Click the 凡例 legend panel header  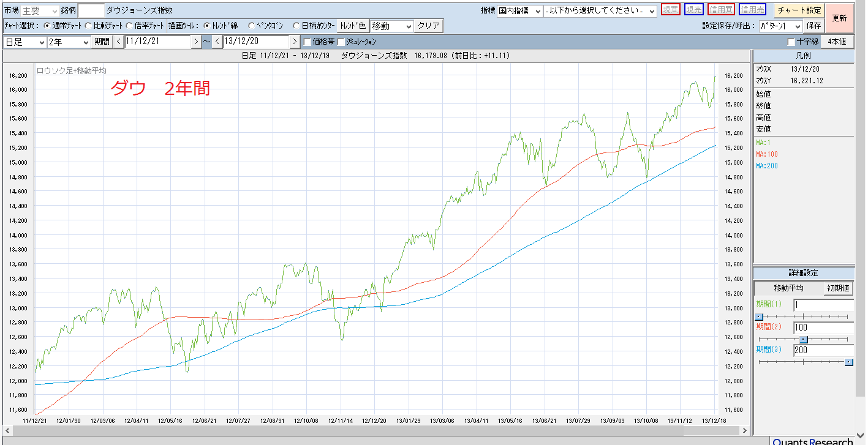click(804, 56)
